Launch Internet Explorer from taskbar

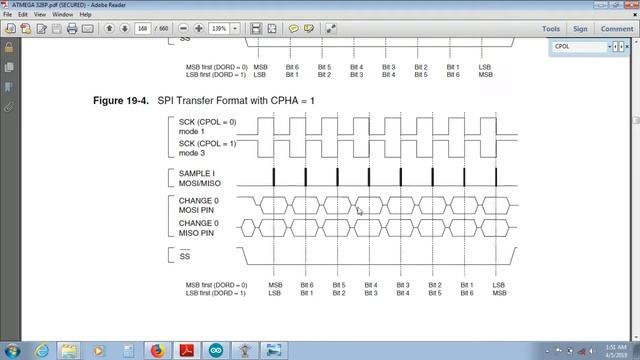[x=42, y=351]
